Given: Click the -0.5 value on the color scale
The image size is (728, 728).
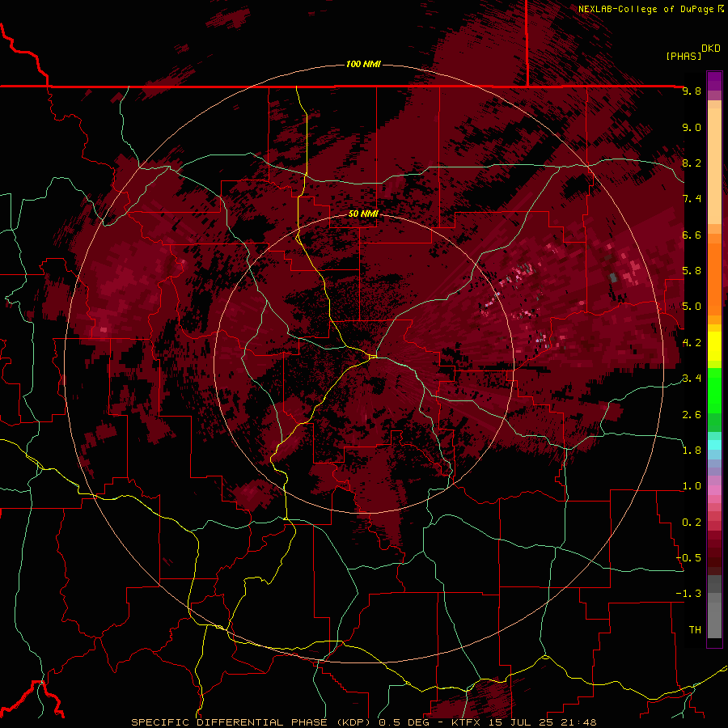Looking at the screenshot, I should (688, 558).
